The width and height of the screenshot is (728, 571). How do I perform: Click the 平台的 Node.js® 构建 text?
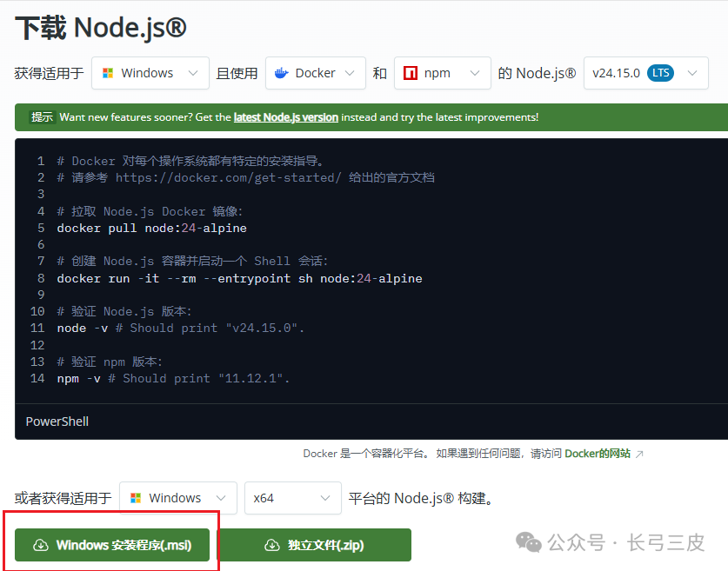point(421,498)
